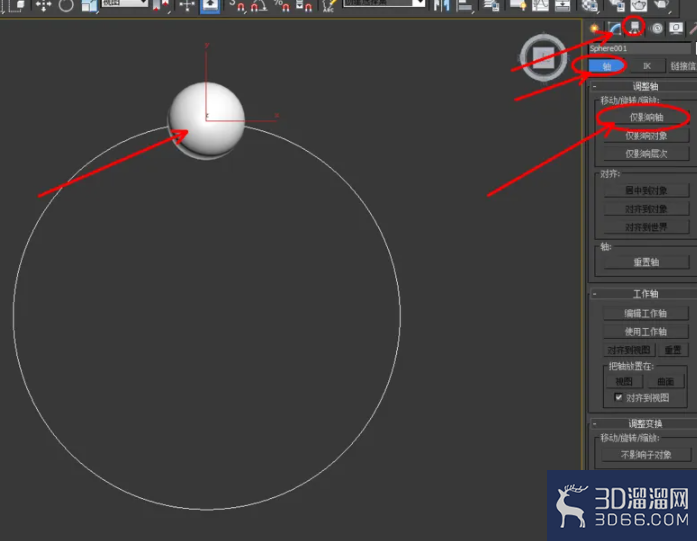The height and width of the screenshot is (541, 697).
Task: Open the Modify command panel tab
Action: (x=615, y=29)
